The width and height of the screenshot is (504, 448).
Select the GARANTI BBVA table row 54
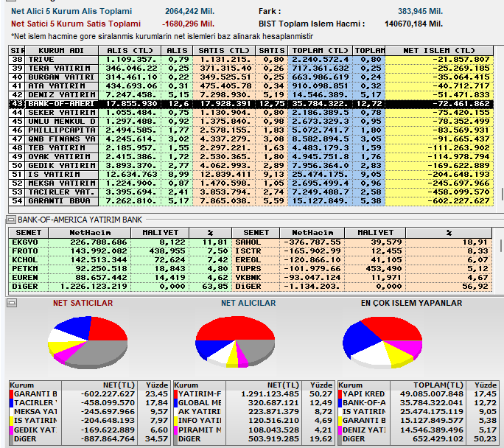(251, 201)
